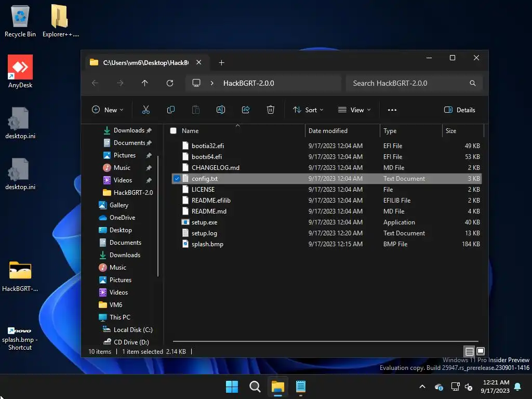The image size is (532, 399).
Task: Open the Windows Start menu
Action: point(232,387)
